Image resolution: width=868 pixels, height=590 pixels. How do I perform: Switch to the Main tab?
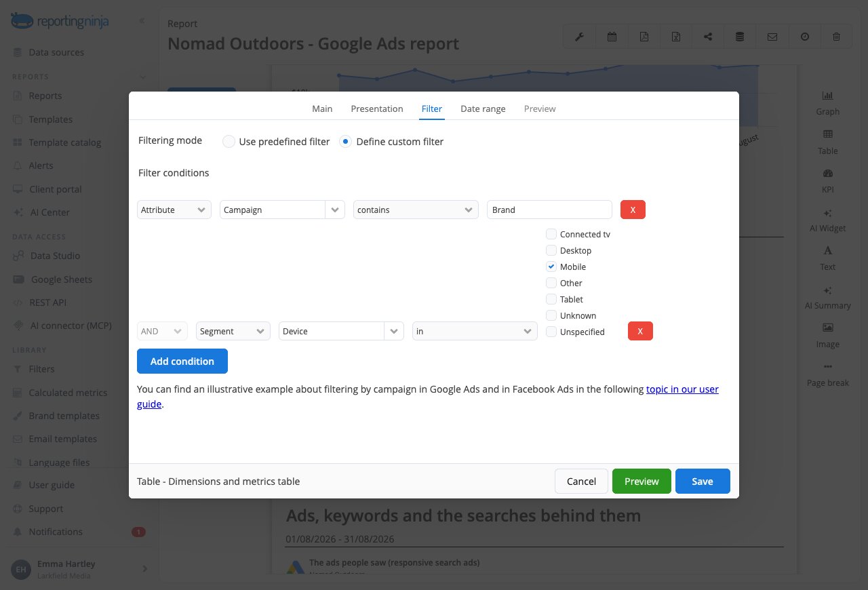[x=322, y=109]
